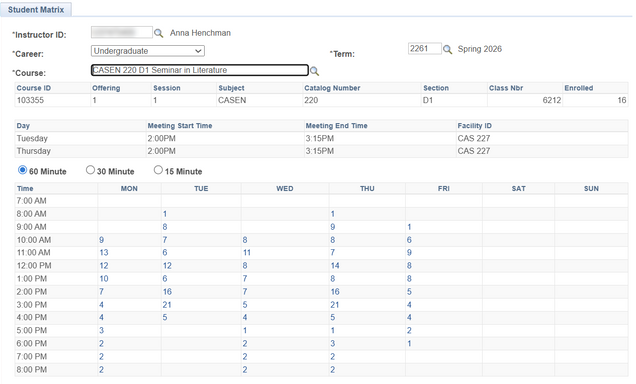The image size is (636, 384).
Task: Open Friday 11:00 AM count 9 link
Action: (409, 253)
